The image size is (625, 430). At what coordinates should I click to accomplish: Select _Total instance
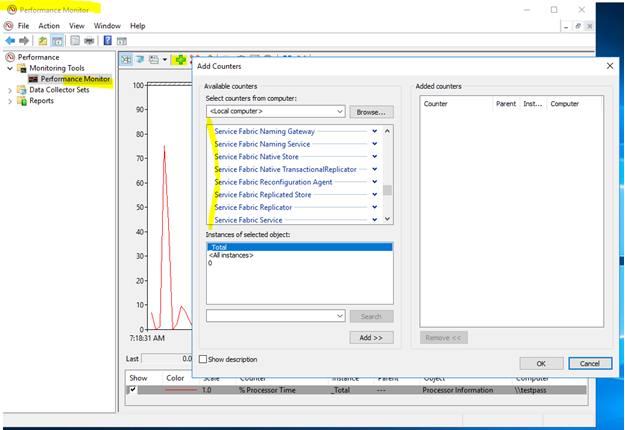300,247
